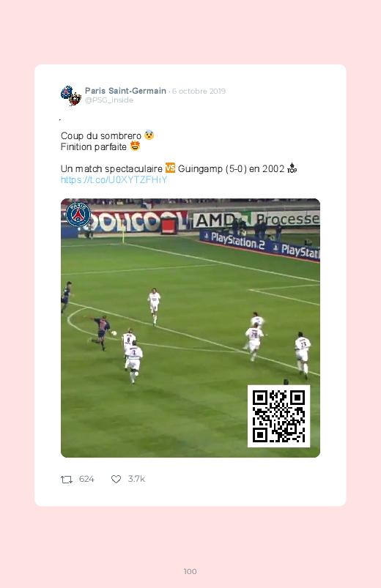The width and height of the screenshot is (381, 588).
Task: Click the PSG profile avatar
Action: (70, 96)
